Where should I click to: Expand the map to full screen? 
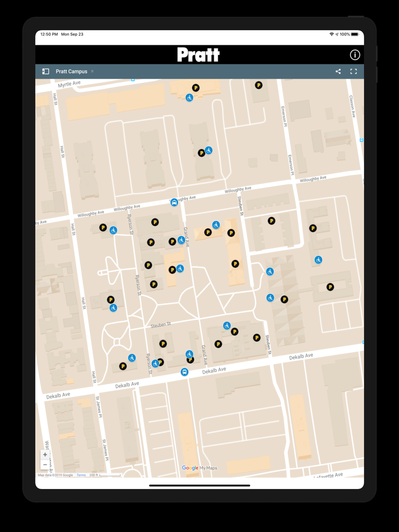click(x=354, y=71)
